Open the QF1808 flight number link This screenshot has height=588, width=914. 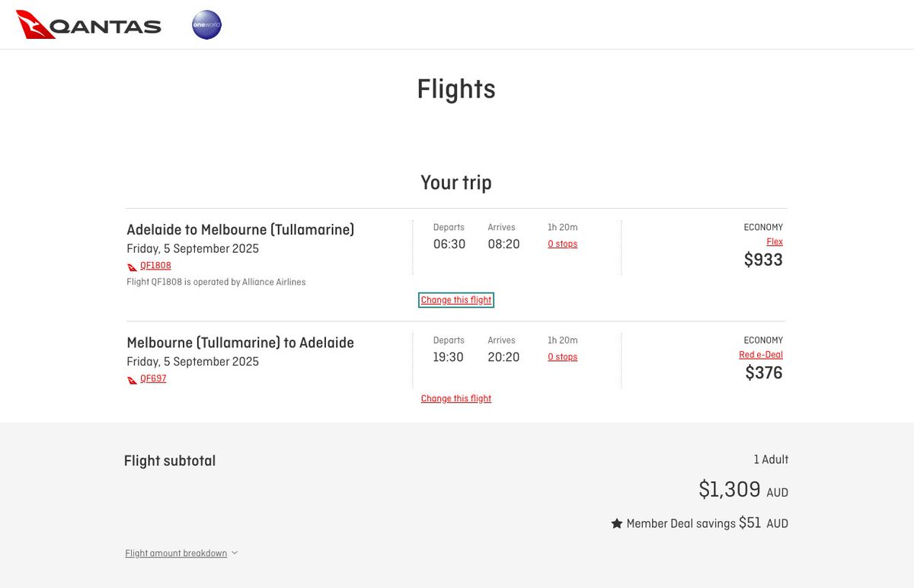[x=155, y=266]
